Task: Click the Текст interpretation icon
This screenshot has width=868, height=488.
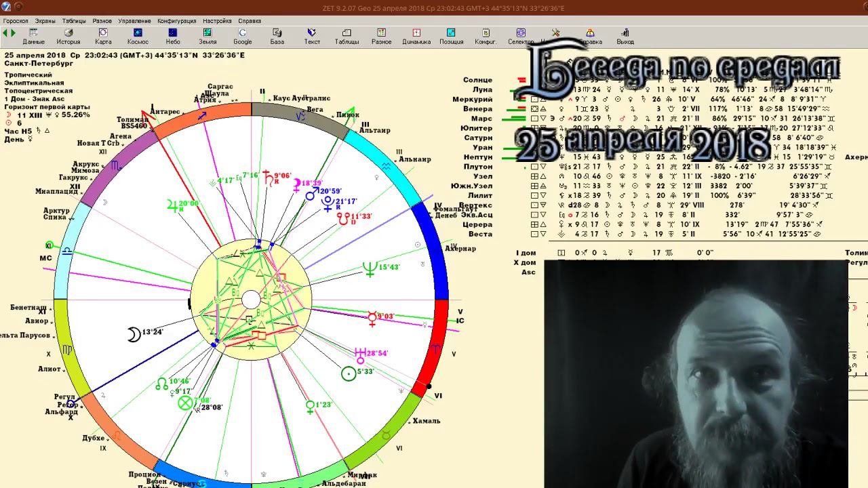Action: coord(312,37)
